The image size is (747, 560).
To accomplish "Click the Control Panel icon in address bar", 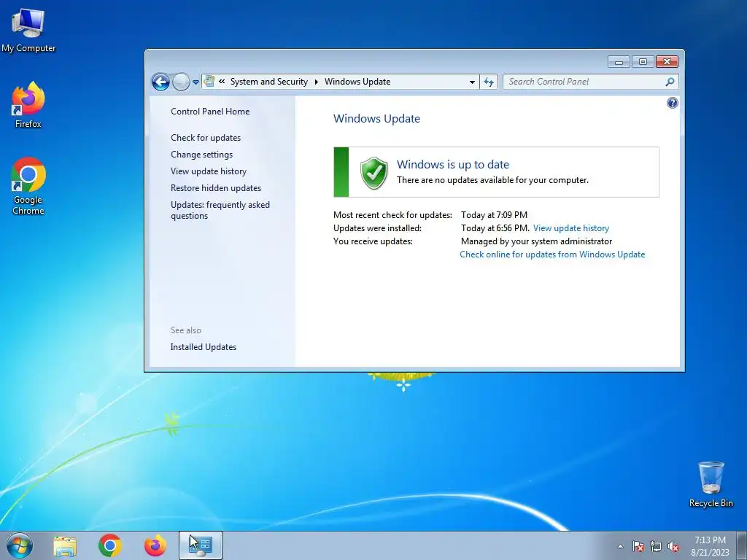I will coord(209,82).
